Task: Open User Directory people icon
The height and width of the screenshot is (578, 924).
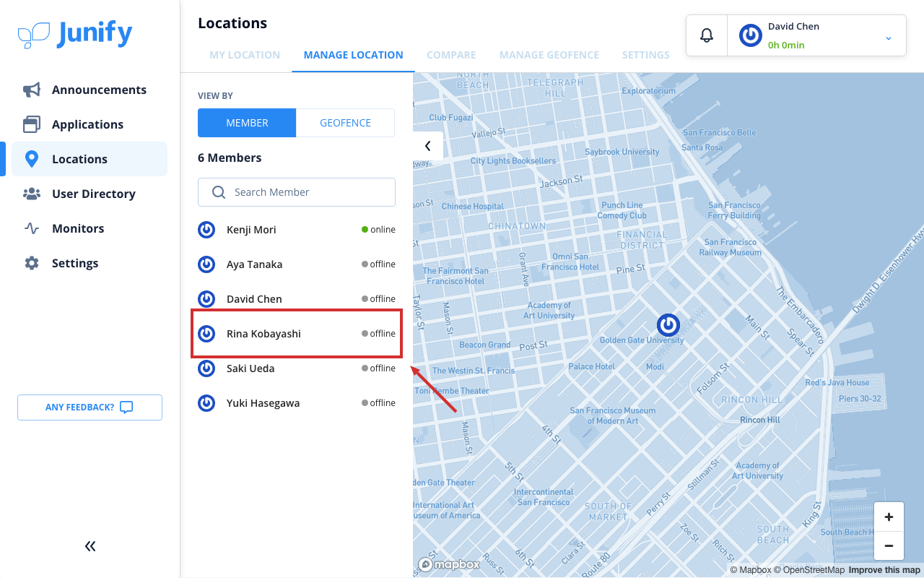Action: pos(32,194)
